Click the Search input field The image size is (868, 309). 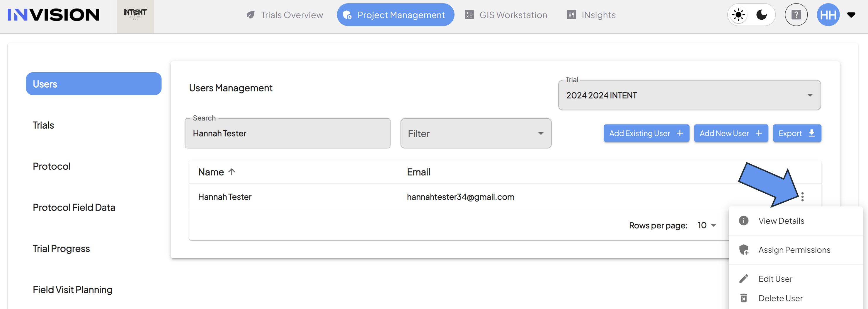pyautogui.click(x=287, y=133)
